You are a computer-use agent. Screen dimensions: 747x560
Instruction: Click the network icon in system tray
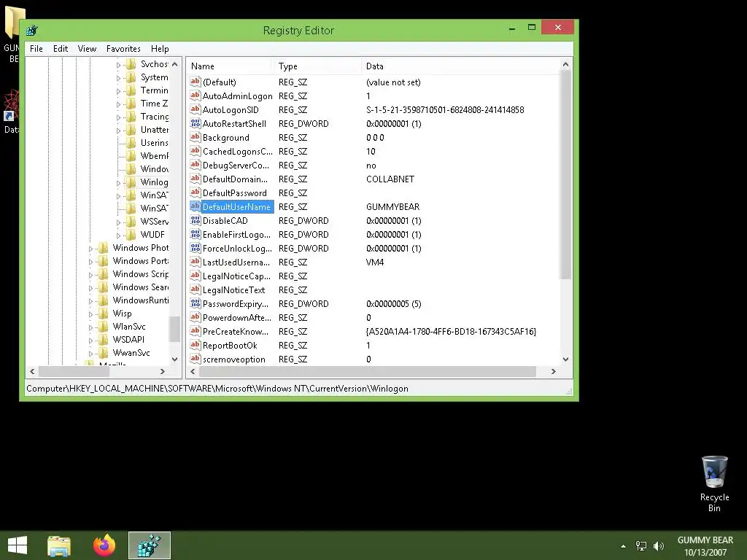coord(641,545)
